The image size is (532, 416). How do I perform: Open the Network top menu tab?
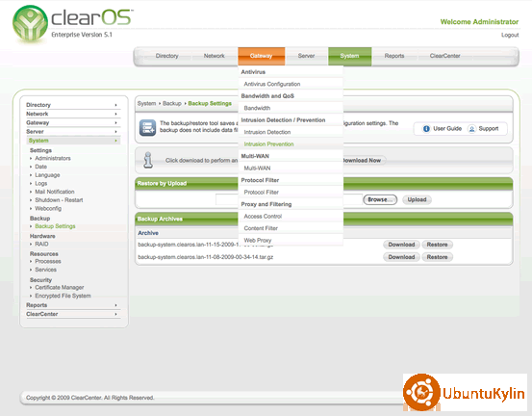[x=215, y=56]
